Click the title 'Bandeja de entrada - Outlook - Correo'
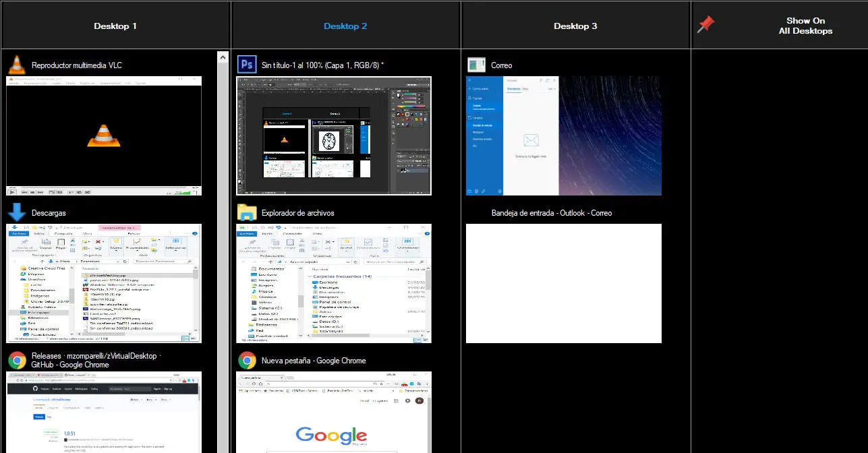The height and width of the screenshot is (453, 868). 552,213
